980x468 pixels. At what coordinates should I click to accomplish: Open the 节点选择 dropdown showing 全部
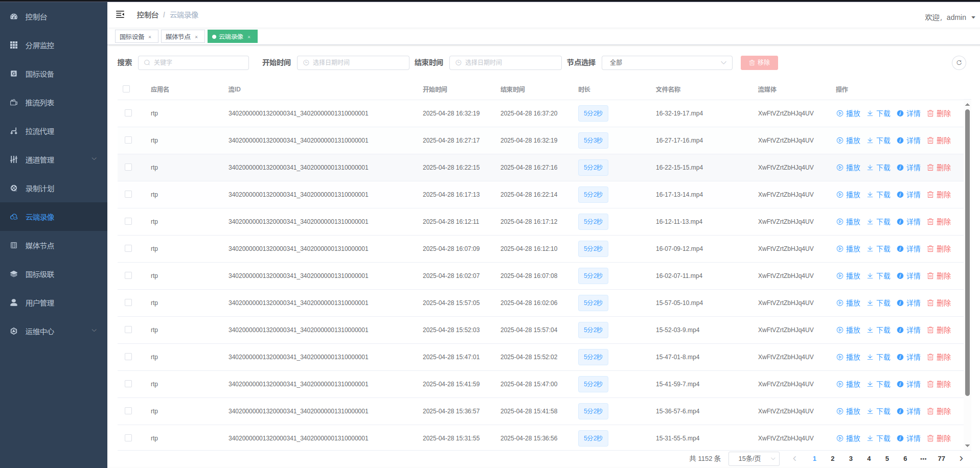tap(667, 63)
